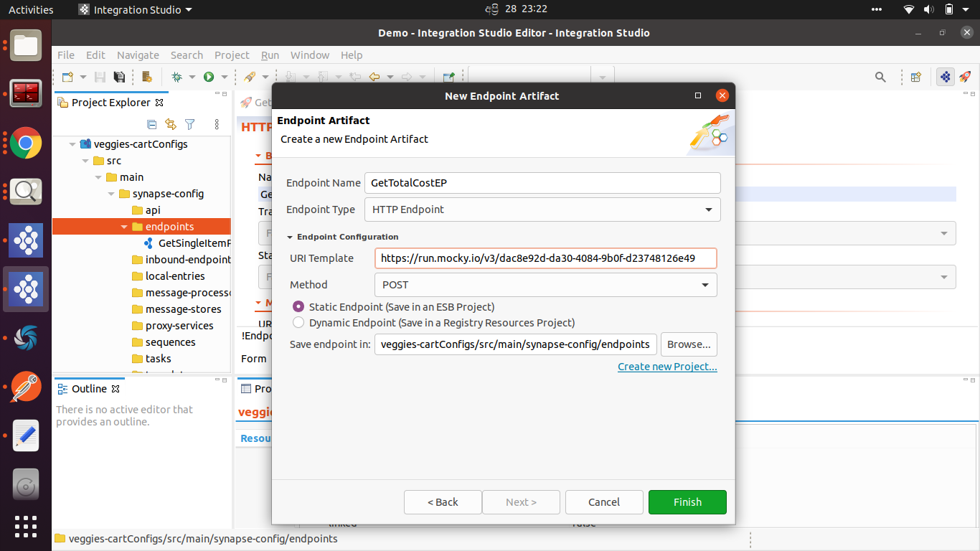The image size is (980, 551).
Task: Open the text editor pencil dock icon
Action: 26,435
